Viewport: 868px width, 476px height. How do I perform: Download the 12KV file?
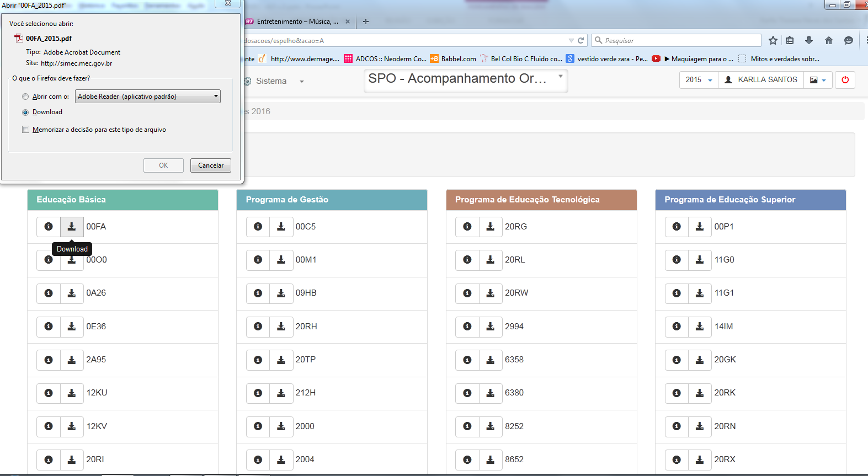(x=72, y=426)
